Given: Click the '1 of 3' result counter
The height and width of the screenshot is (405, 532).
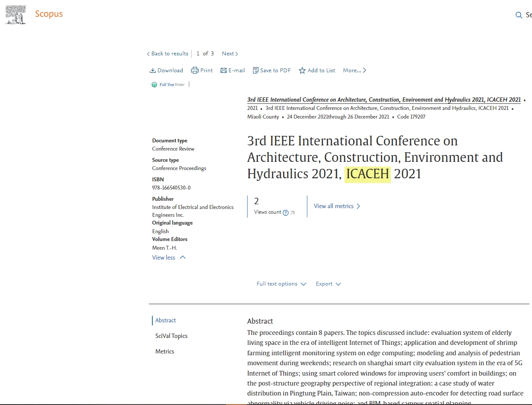Looking at the screenshot, I should tap(205, 54).
